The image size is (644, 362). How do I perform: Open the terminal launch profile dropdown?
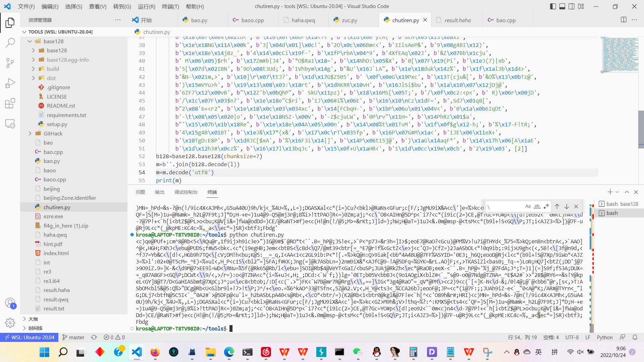point(617,192)
